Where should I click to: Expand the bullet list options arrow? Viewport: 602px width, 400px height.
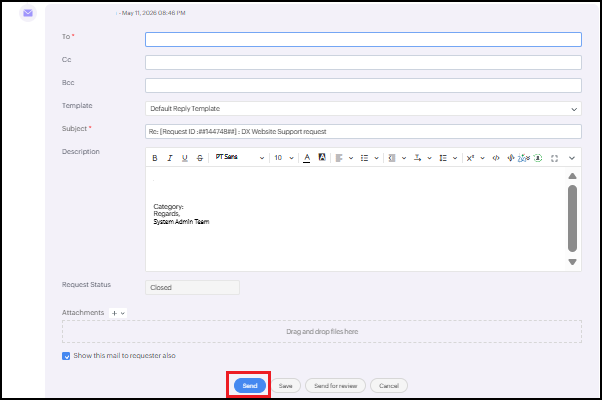[377, 158]
